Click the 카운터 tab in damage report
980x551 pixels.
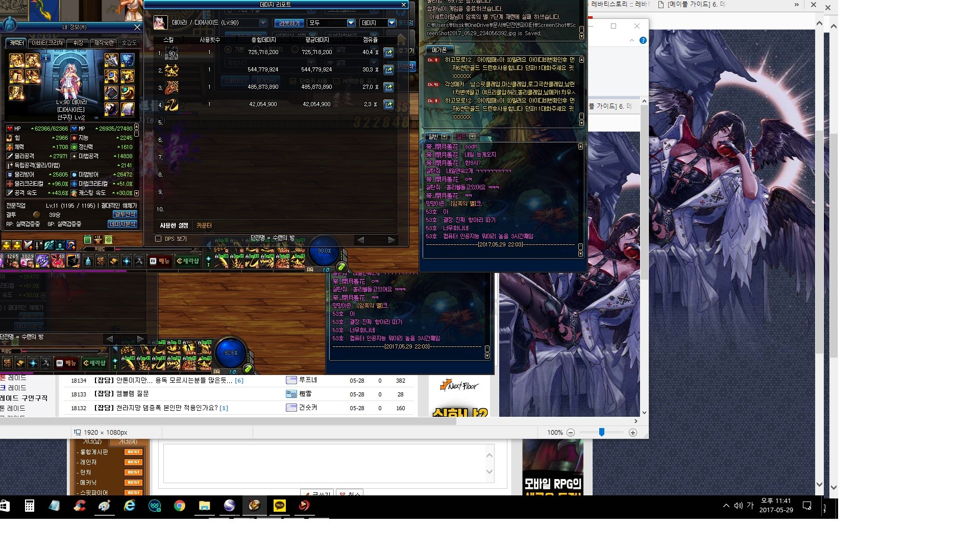[x=204, y=226]
